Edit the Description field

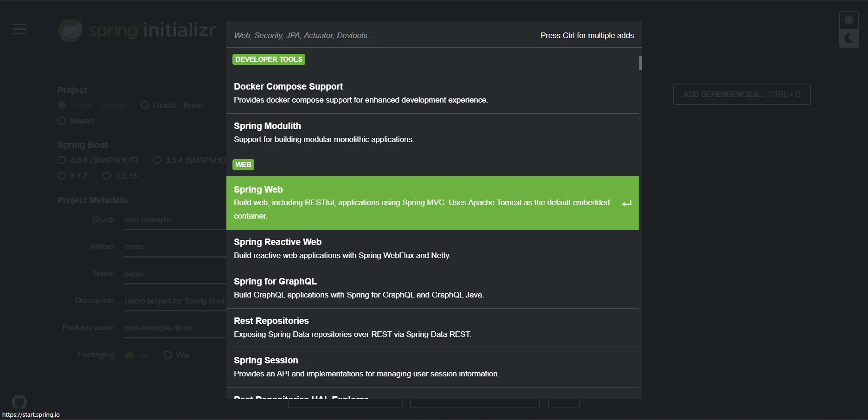(175, 301)
